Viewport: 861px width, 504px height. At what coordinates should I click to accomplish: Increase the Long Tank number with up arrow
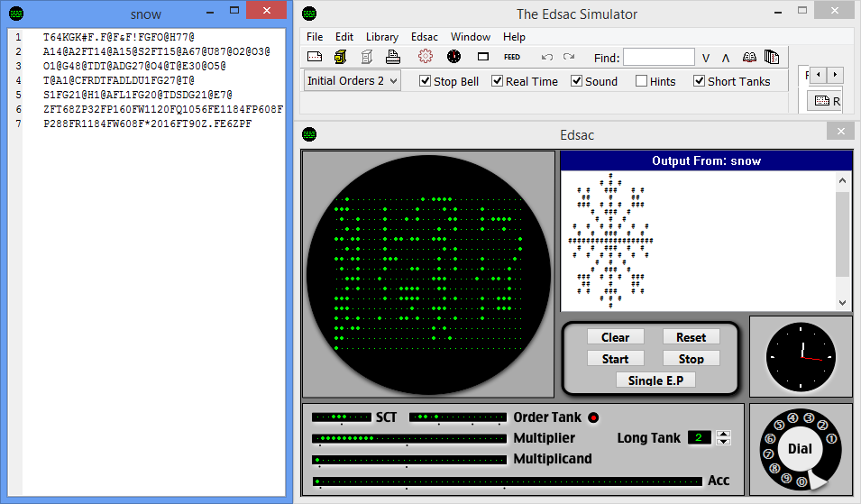723,433
